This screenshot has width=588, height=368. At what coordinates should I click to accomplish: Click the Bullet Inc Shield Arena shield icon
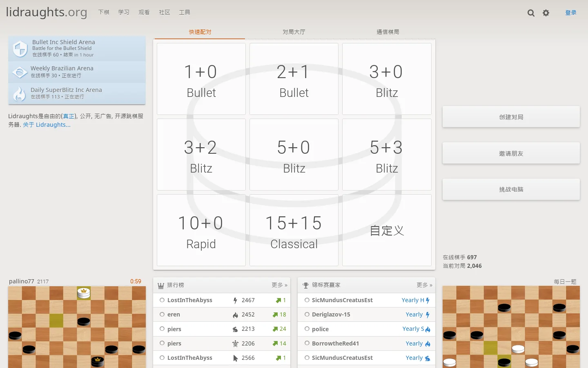pyautogui.click(x=20, y=49)
